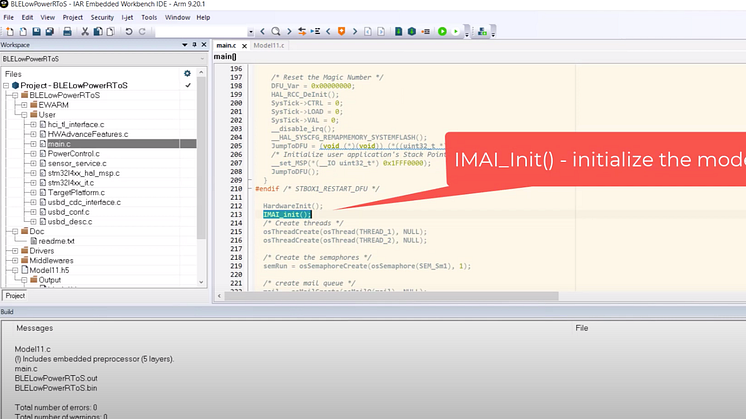Open the Edit menu
The width and height of the screenshot is (746, 419).
click(x=27, y=17)
